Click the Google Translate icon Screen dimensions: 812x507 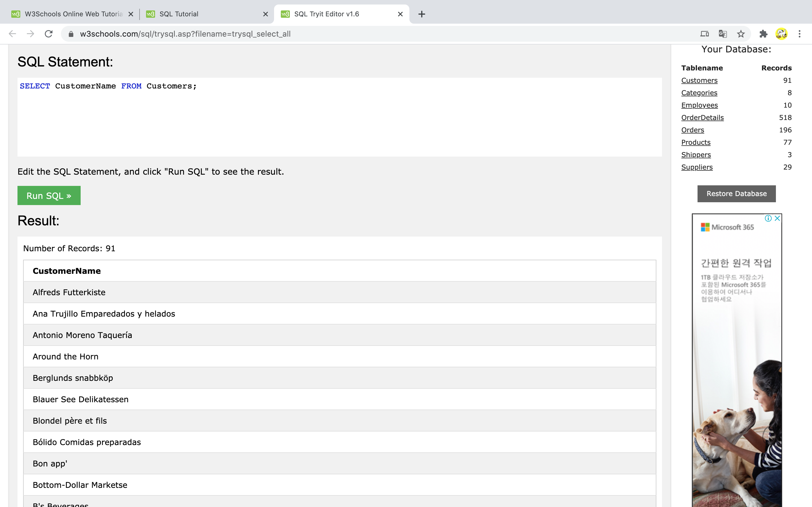coord(723,34)
